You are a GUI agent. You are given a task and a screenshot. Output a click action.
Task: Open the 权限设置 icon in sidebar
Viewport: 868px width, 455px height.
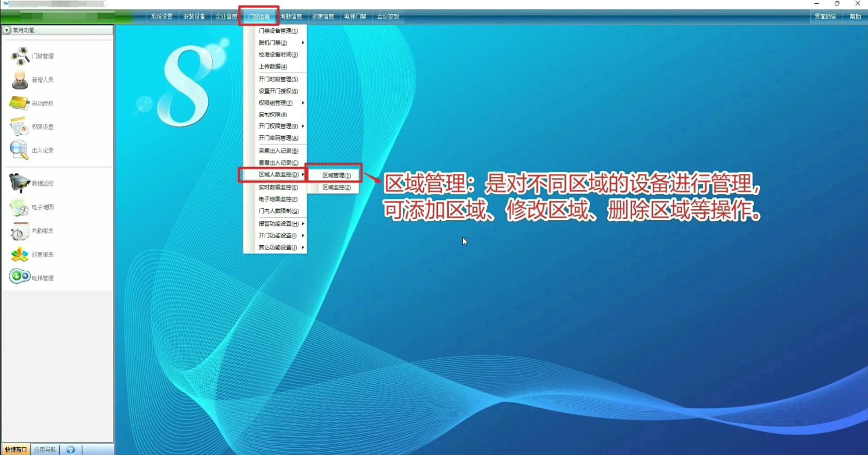pyautogui.click(x=19, y=127)
